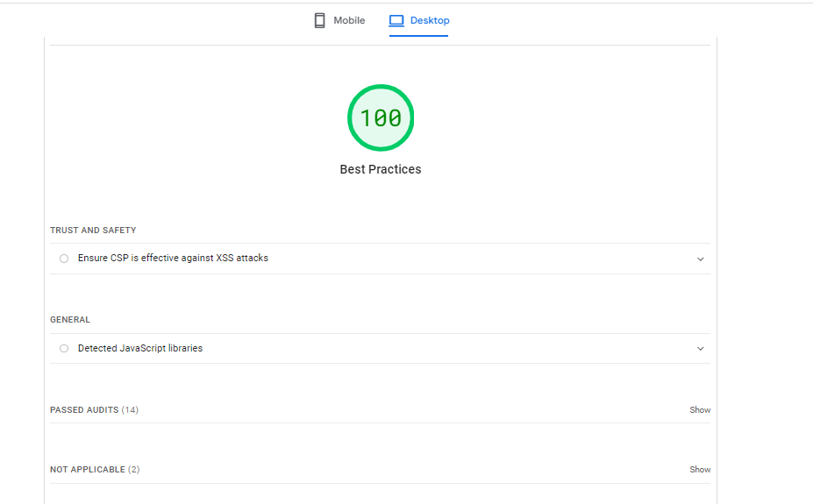813x504 pixels.
Task: Expand the Not Applicable section heading
Action: click(88, 470)
